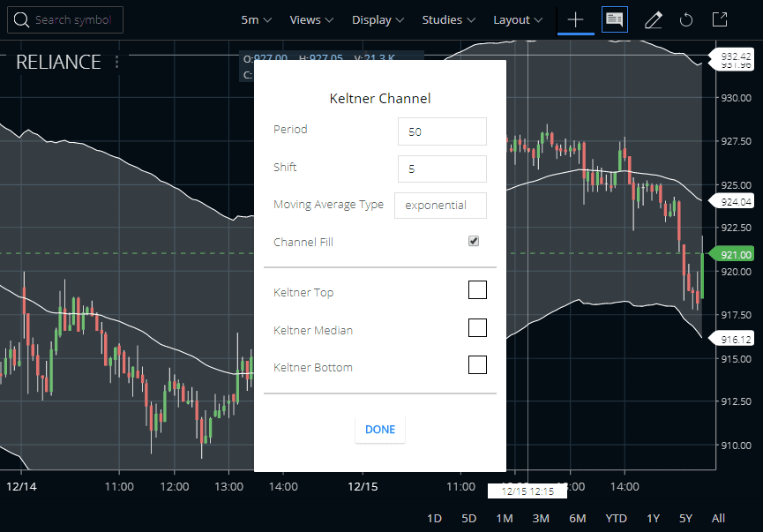
Task: Click the add comparison plus icon
Action: pyautogui.click(x=575, y=19)
